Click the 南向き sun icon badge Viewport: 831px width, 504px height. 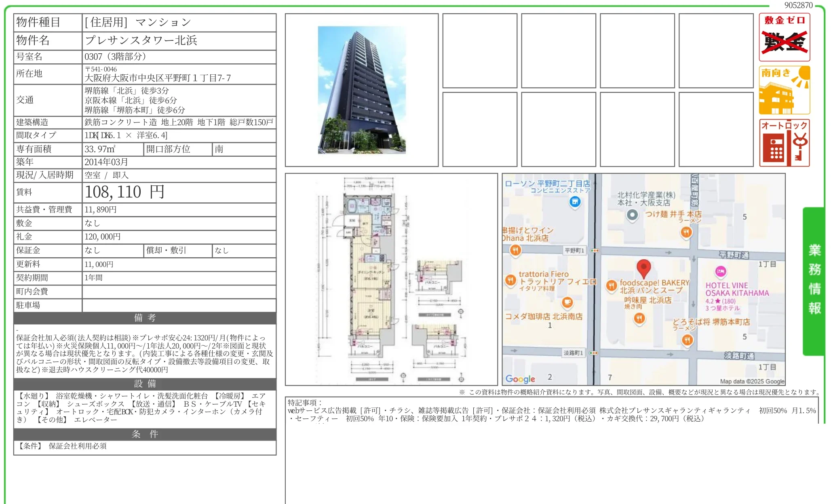click(784, 90)
